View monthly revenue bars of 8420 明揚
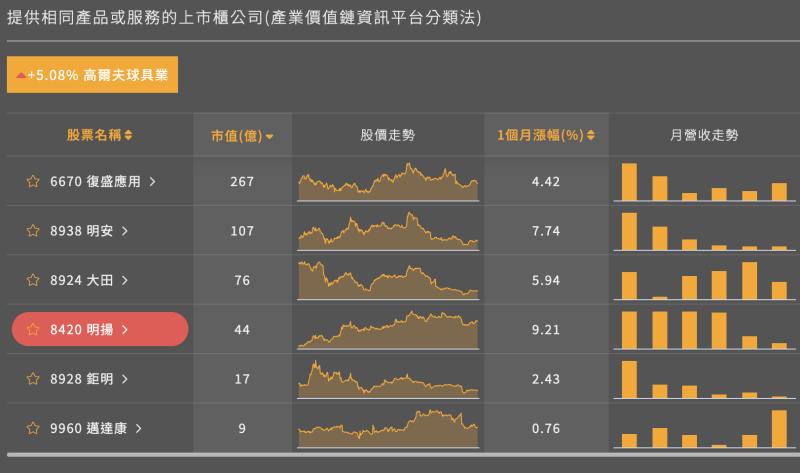Viewport: 800px width, 473px height. pyautogui.click(x=705, y=330)
